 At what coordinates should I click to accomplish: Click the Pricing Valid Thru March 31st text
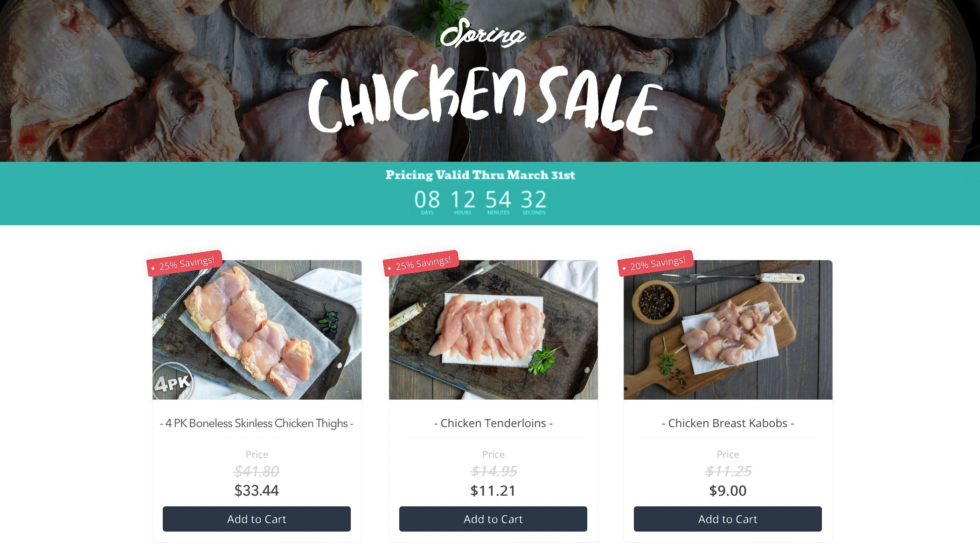[480, 175]
